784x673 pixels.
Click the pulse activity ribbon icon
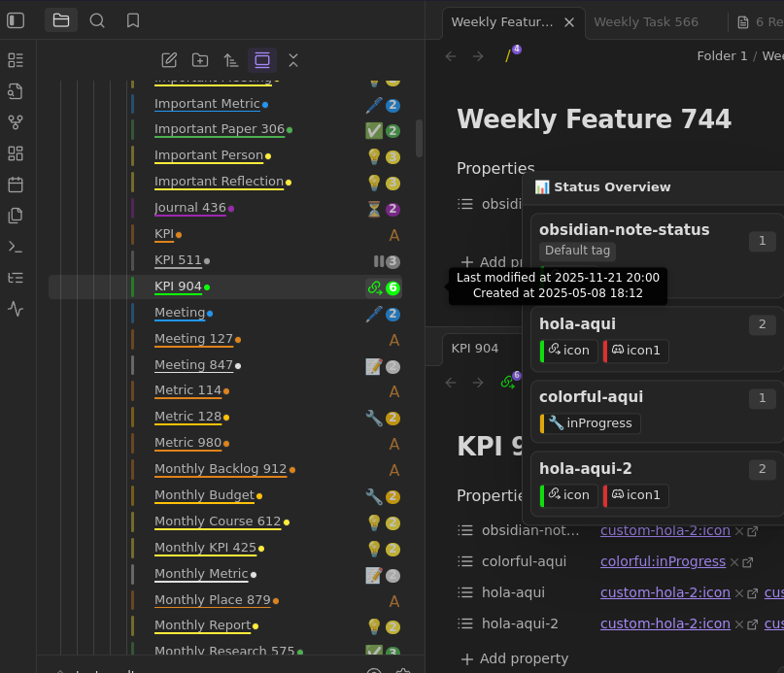pos(16,309)
